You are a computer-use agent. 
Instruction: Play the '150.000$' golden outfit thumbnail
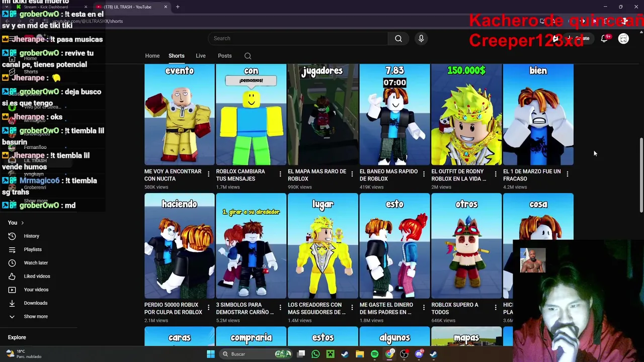point(466,115)
